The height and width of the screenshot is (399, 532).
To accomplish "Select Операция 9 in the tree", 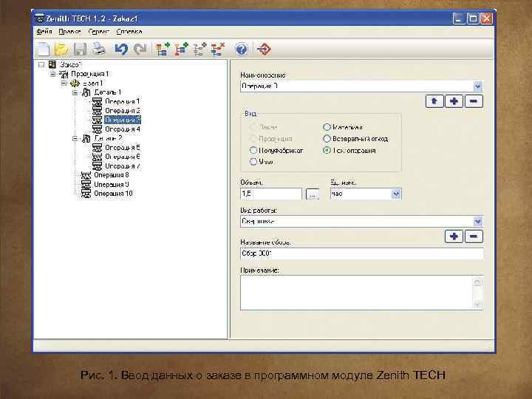I will (x=112, y=184).
